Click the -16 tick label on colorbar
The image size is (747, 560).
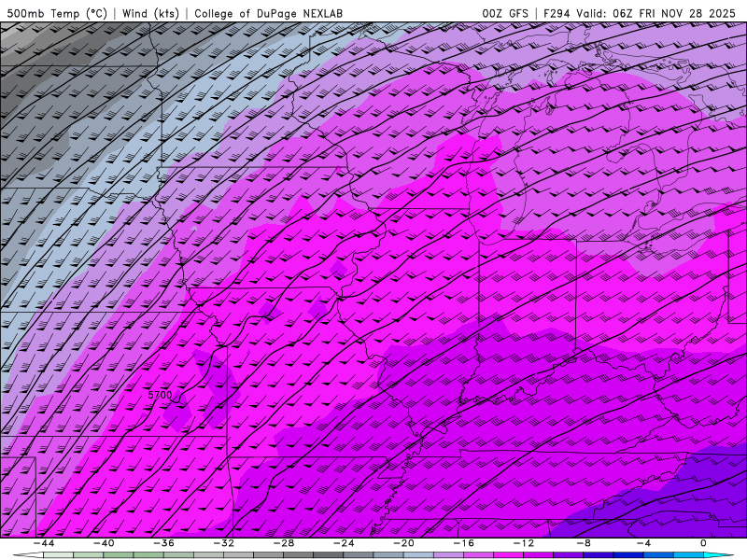pyautogui.click(x=463, y=543)
